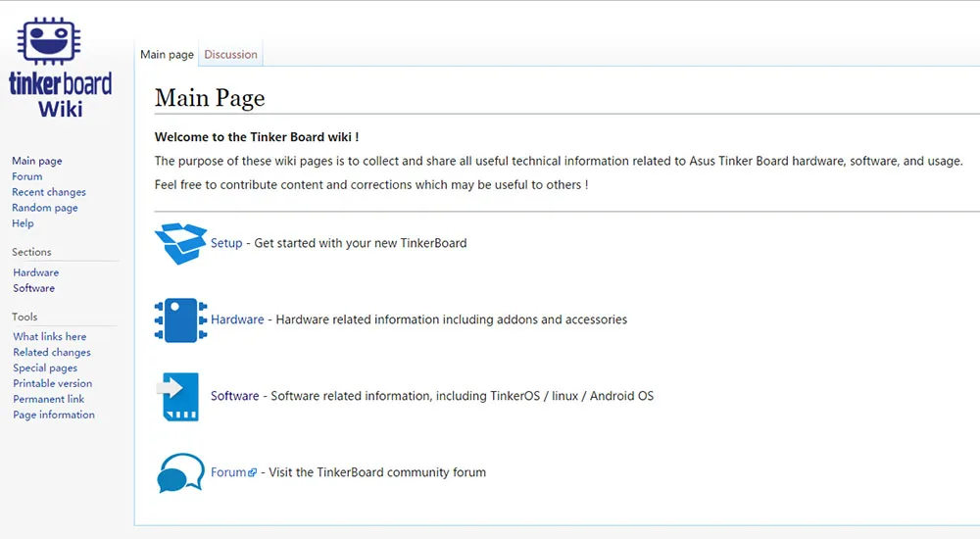
Task: Select Software under Sections in sidebar
Action: click(33, 288)
